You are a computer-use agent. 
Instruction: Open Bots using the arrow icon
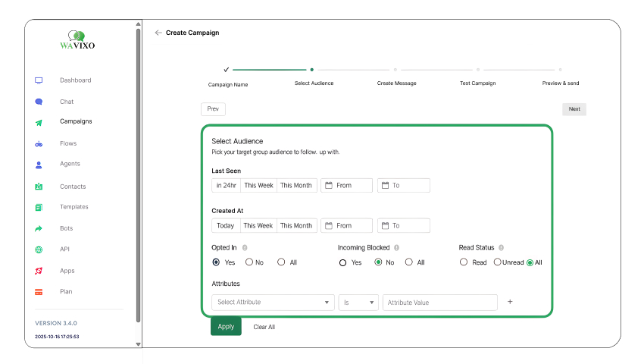(x=39, y=228)
